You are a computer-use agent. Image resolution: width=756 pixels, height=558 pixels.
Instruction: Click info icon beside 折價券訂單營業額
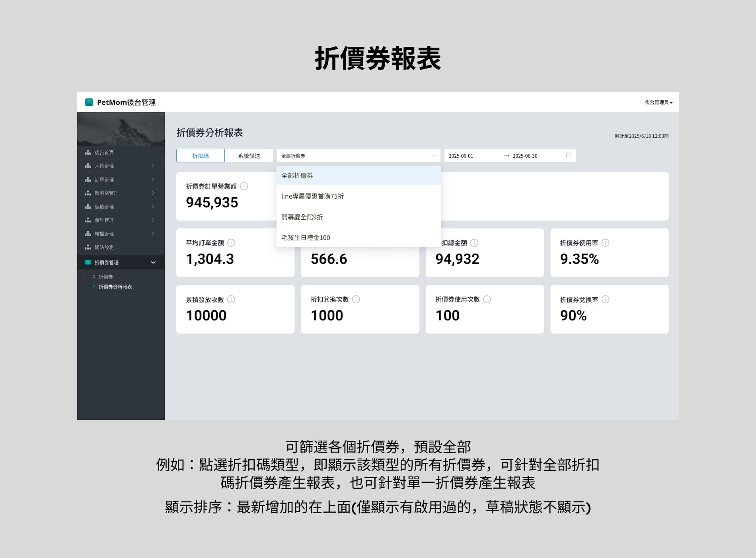tap(244, 186)
